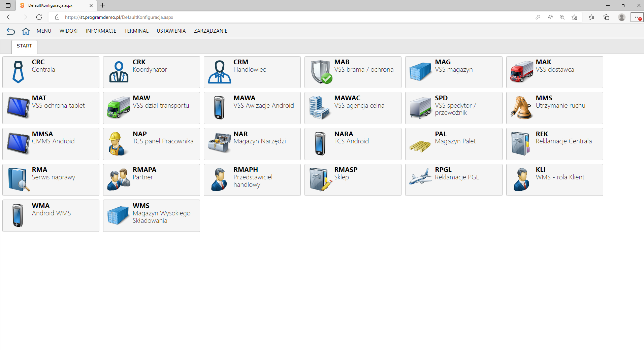Open the KLI WMS rola Klient tile
The image size is (644, 350).
point(555,180)
